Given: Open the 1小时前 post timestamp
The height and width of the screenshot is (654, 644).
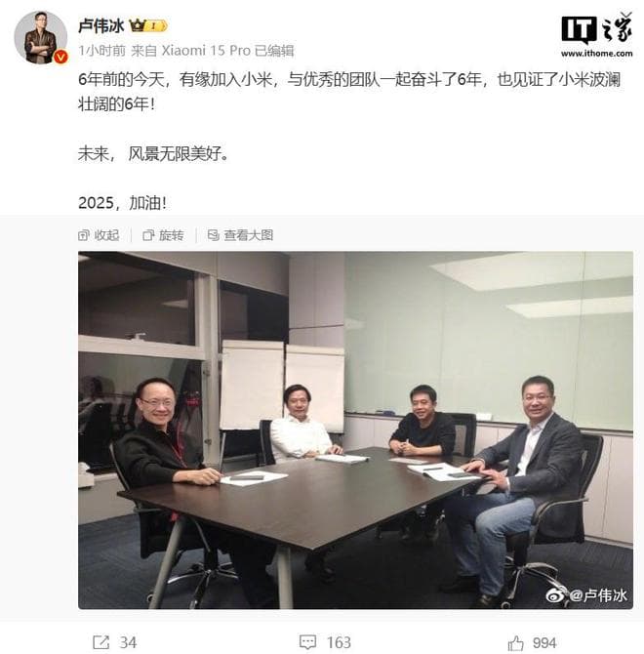Looking at the screenshot, I should pos(102,51).
